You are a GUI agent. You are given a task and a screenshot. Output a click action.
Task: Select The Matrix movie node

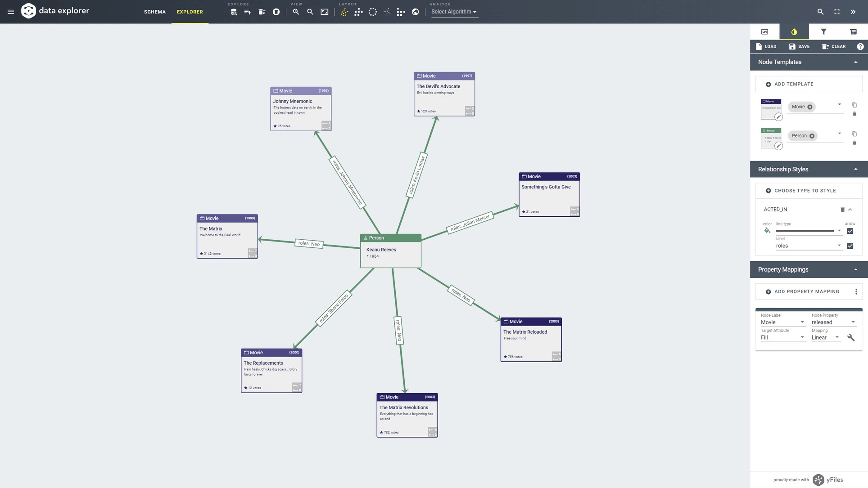tap(227, 237)
